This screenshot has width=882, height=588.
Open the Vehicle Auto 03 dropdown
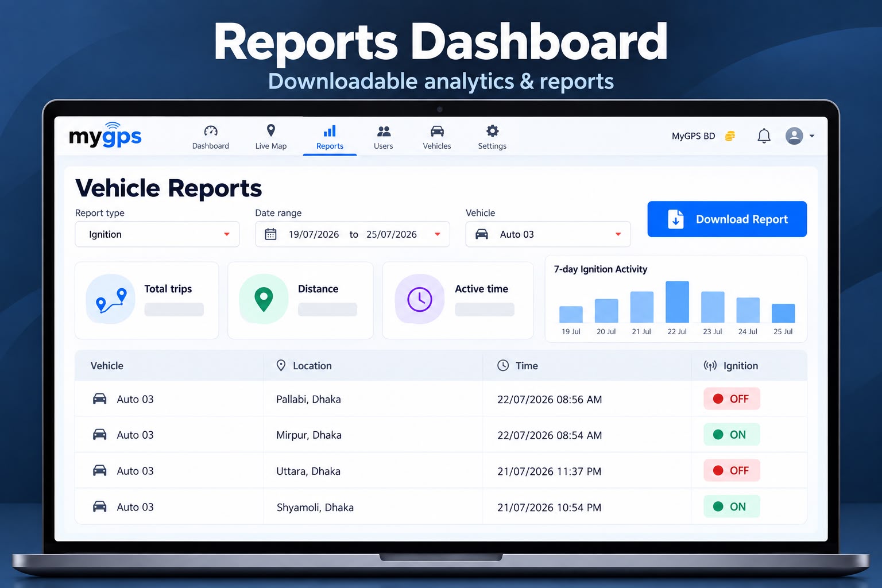pyautogui.click(x=548, y=234)
